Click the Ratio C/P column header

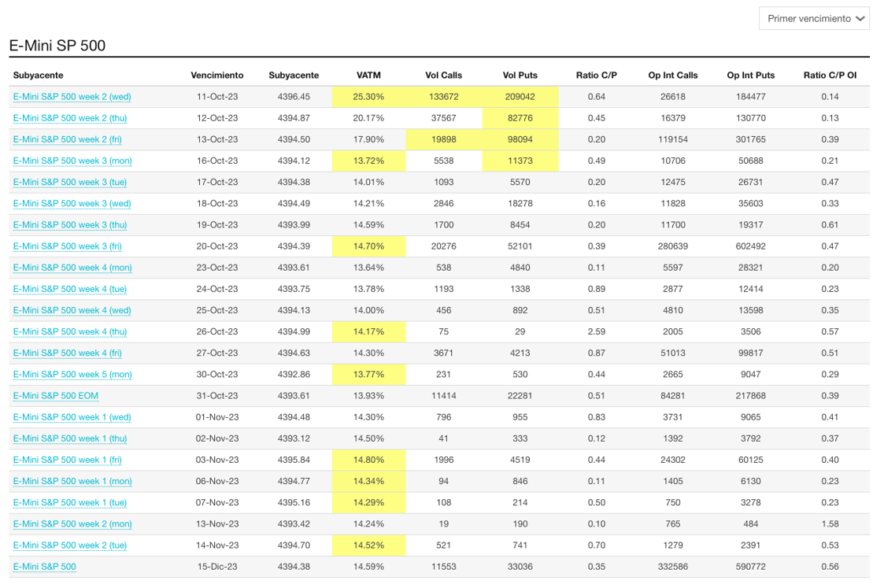pyautogui.click(x=597, y=76)
